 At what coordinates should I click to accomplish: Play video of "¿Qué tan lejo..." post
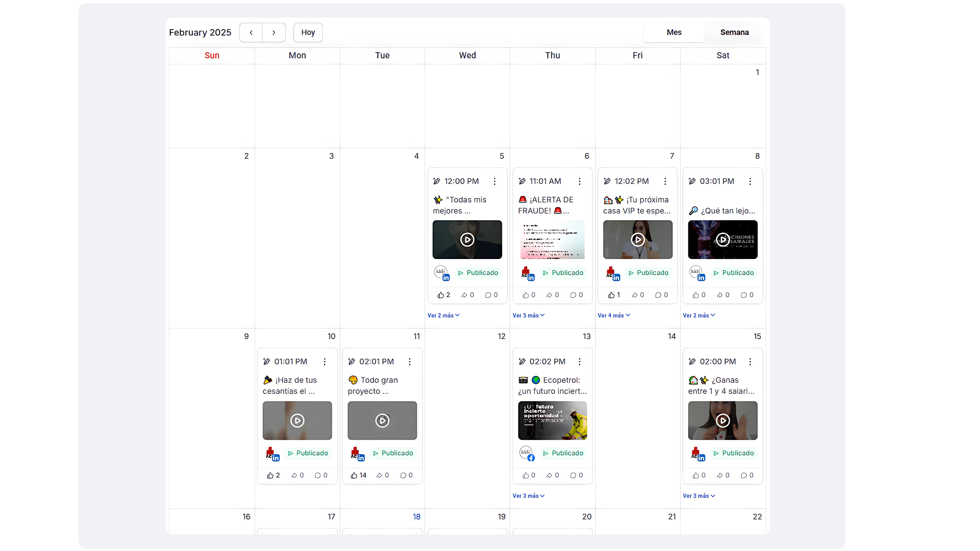point(723,240)
